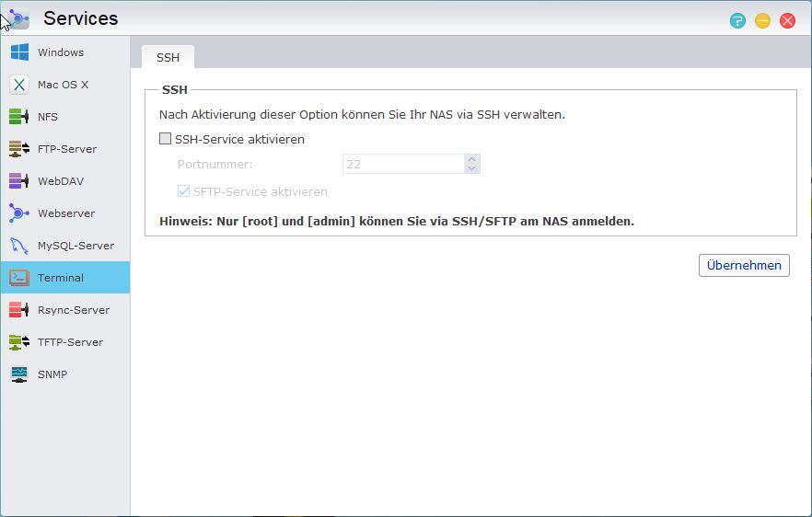Screen dimensions: 812x517
Task: Click the SSH group box heading
Action: tap(175, 89)
